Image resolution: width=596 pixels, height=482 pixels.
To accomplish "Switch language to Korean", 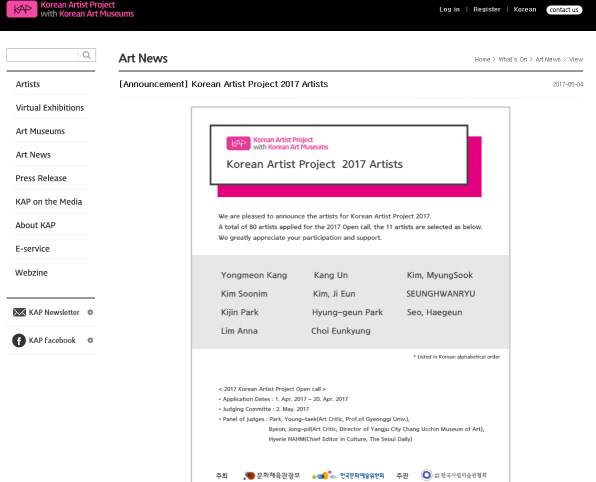I will click(x=525, y=10).
